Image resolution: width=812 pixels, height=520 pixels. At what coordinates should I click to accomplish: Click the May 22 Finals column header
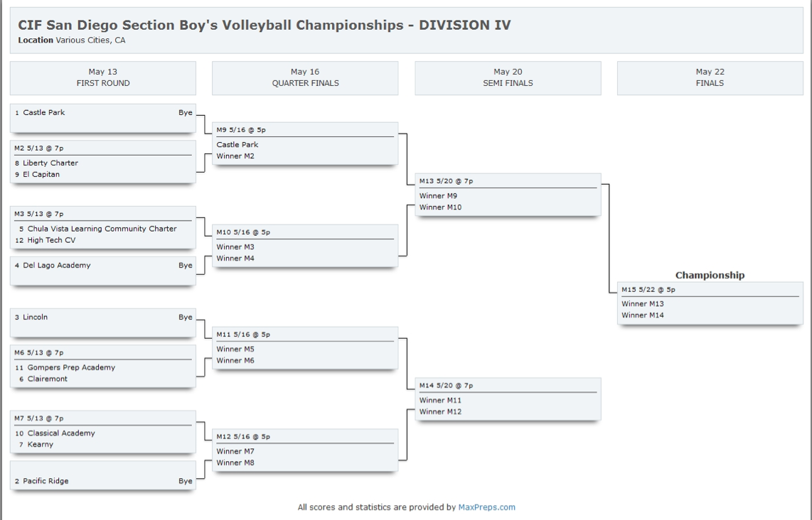[x=710, y=77]
